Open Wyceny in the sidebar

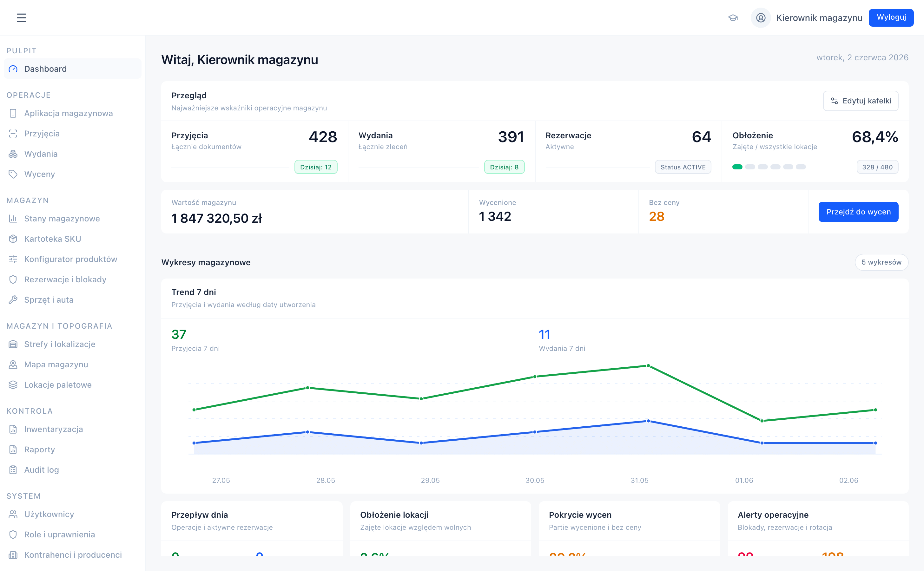pos(73,174)
